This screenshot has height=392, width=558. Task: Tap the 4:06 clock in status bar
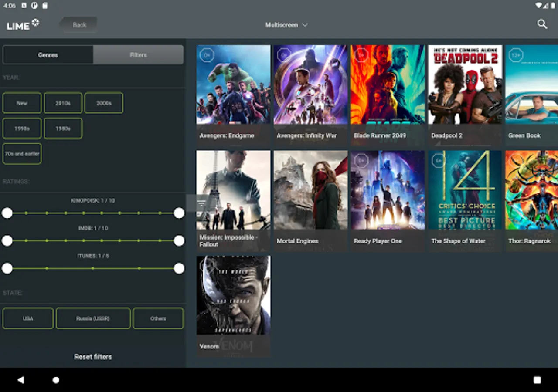[x=10, y=6]
